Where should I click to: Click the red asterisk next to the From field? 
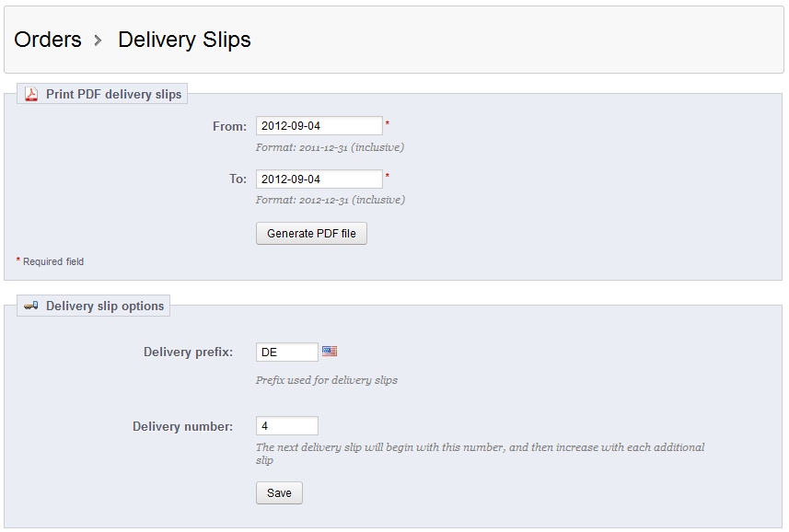pos(388,123)
